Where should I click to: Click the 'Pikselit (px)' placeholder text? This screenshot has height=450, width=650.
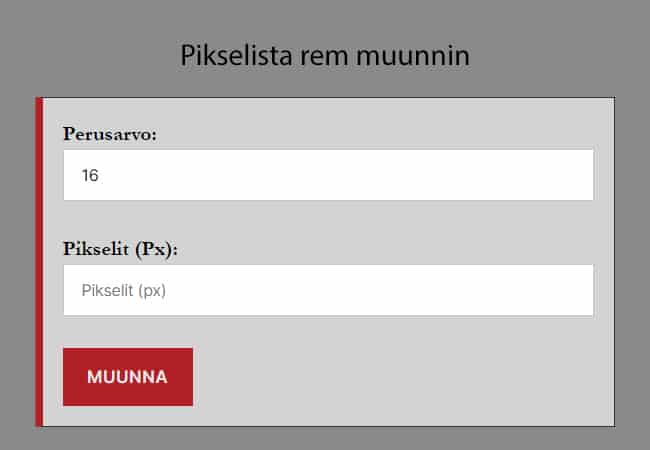tap(123, 291)
